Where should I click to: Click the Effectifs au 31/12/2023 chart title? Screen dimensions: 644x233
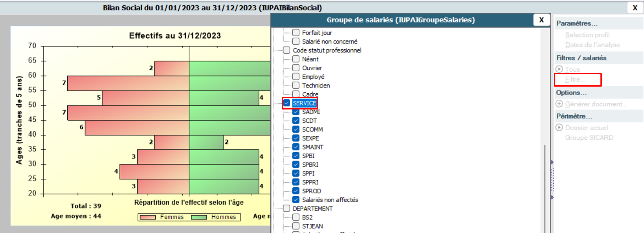175,36
